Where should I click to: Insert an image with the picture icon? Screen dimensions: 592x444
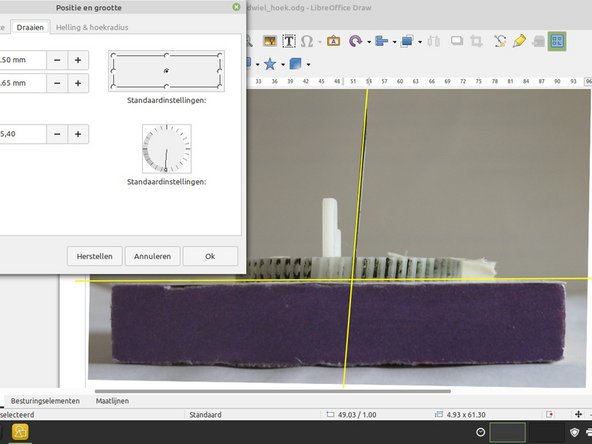(270, 41)
